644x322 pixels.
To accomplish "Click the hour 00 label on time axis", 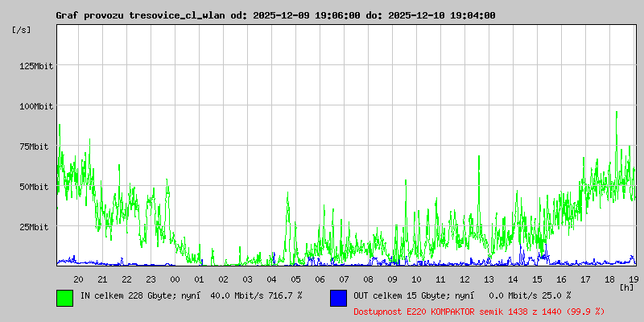I will point(175,279).
